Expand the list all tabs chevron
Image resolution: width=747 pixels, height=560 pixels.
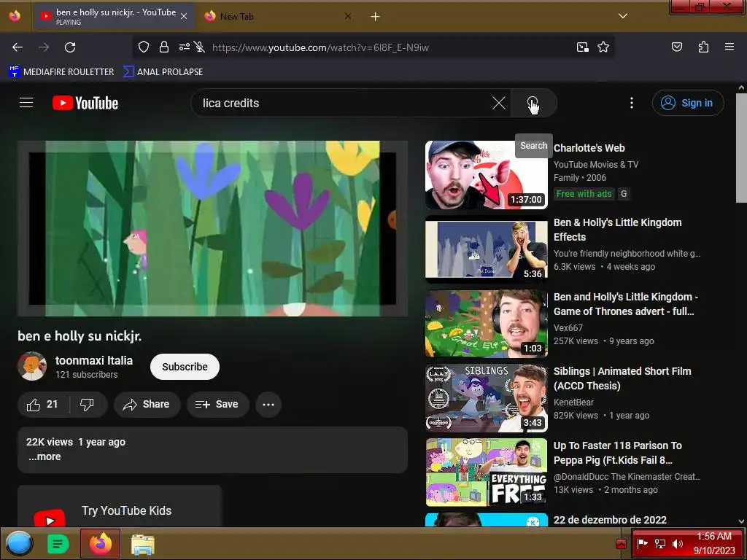[x=623, y=16]
